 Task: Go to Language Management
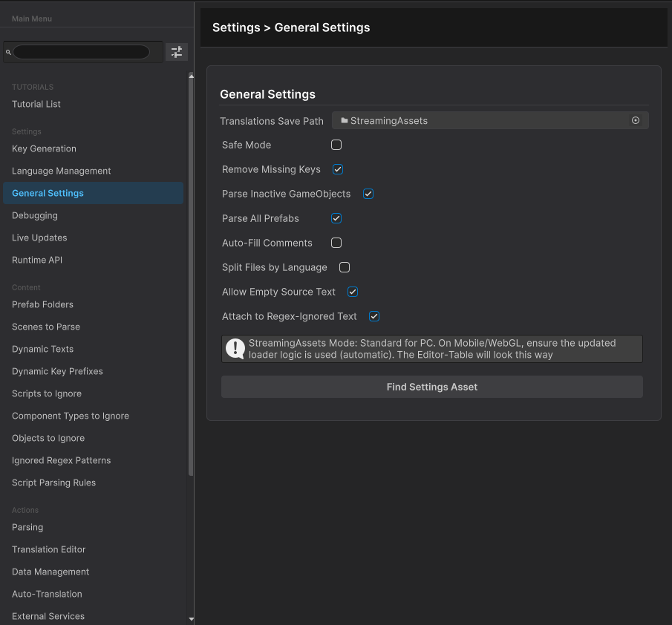(62, 171)
